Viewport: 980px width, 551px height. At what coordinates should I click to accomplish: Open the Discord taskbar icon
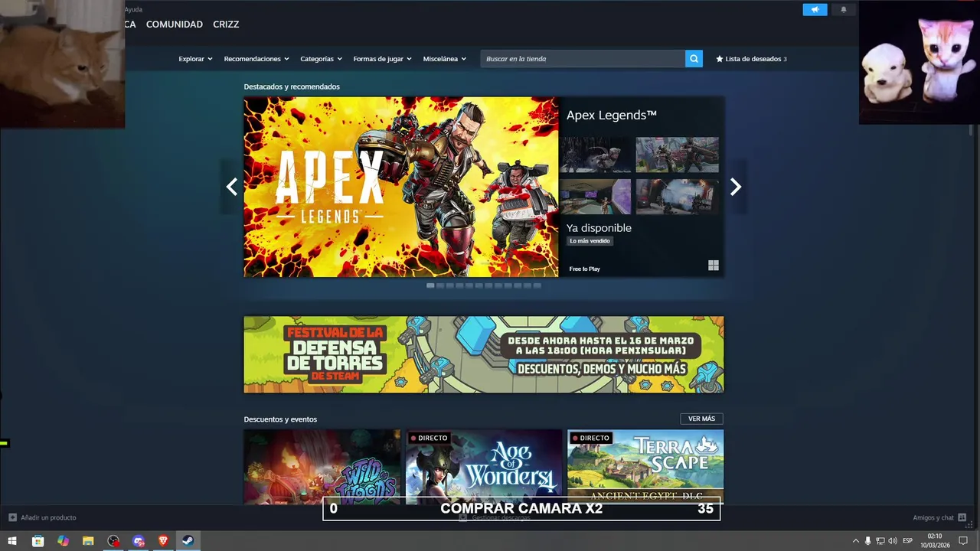139,541
